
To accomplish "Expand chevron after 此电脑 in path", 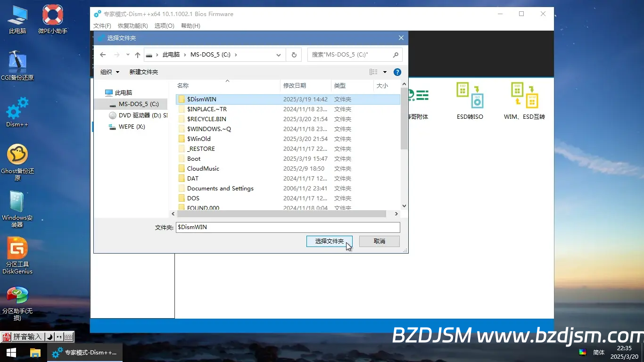I will 186,55.
